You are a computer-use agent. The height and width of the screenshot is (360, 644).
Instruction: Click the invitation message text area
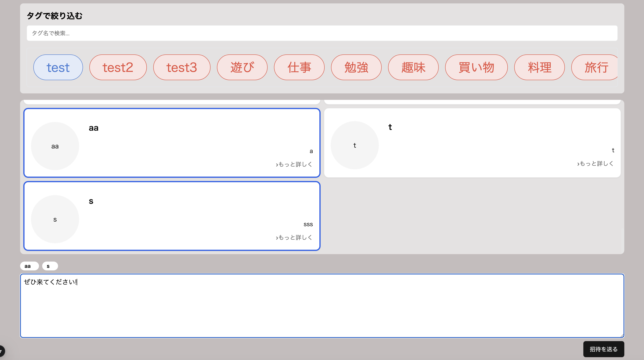coord(322,306)
